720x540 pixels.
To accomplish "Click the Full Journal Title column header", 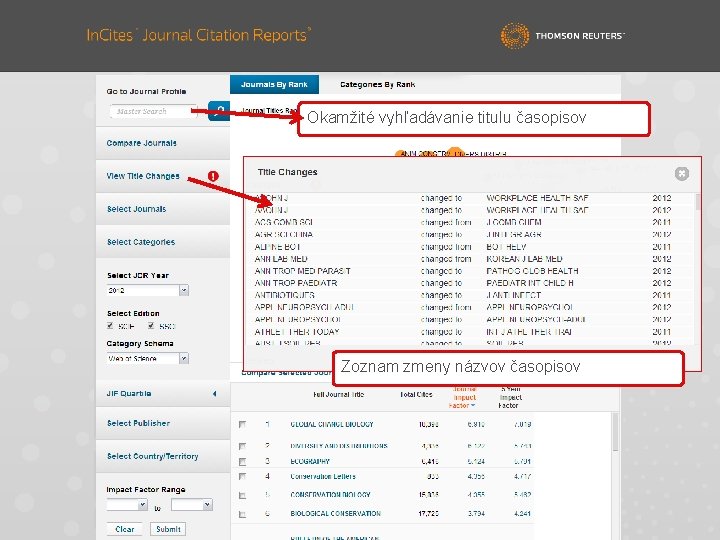I will click(x=338, y=394).
